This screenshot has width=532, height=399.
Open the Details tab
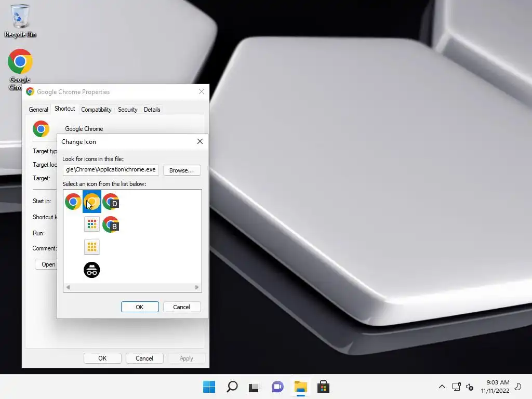(x=152, y=110)
